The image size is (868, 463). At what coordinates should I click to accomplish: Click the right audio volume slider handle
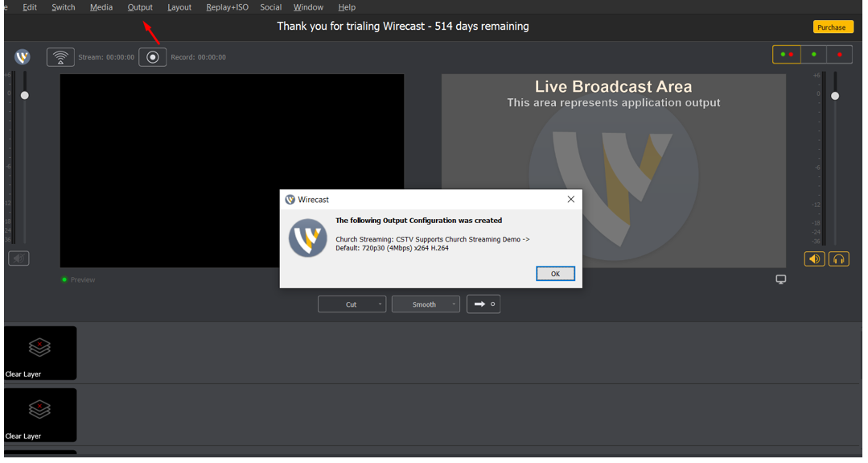(835, 96)
